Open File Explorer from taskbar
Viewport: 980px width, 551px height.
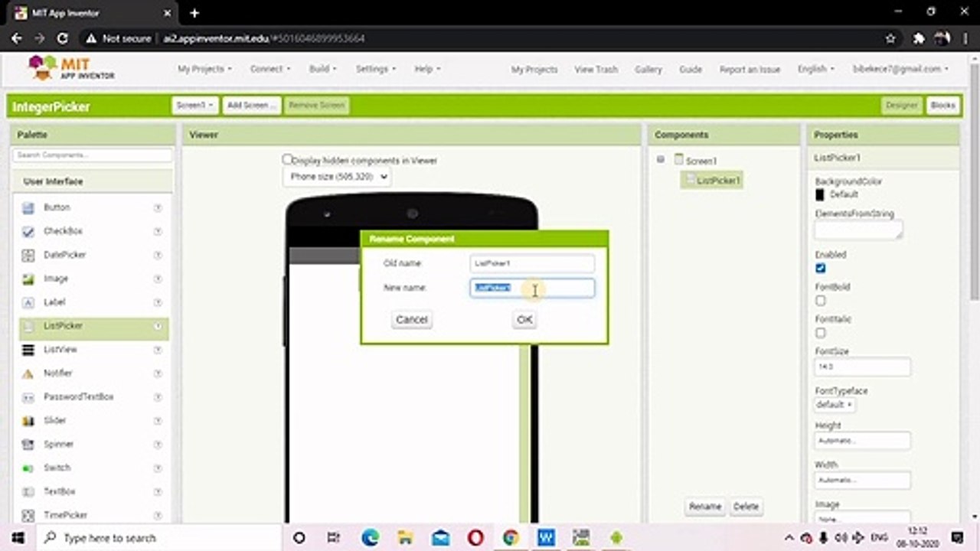tap(405, 537)
